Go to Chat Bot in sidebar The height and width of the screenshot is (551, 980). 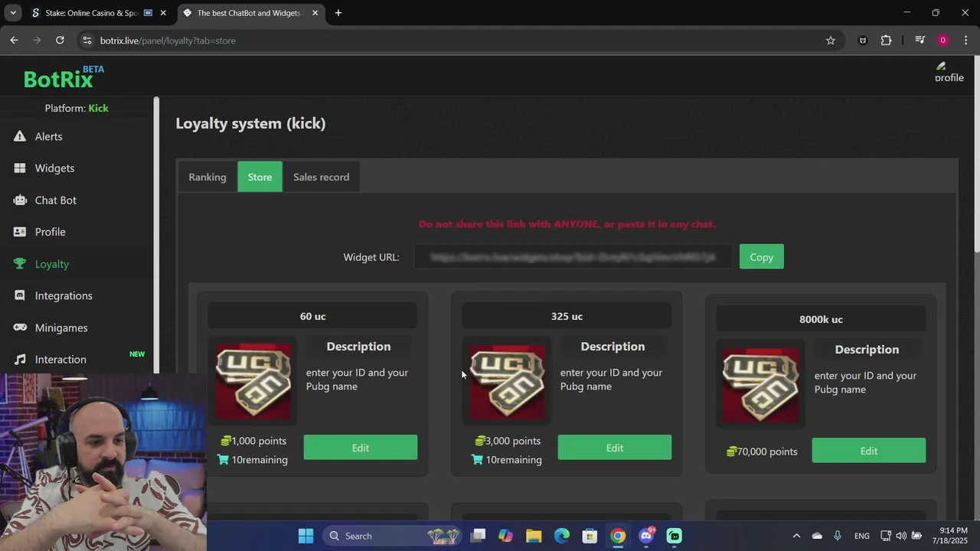[55, 201]
